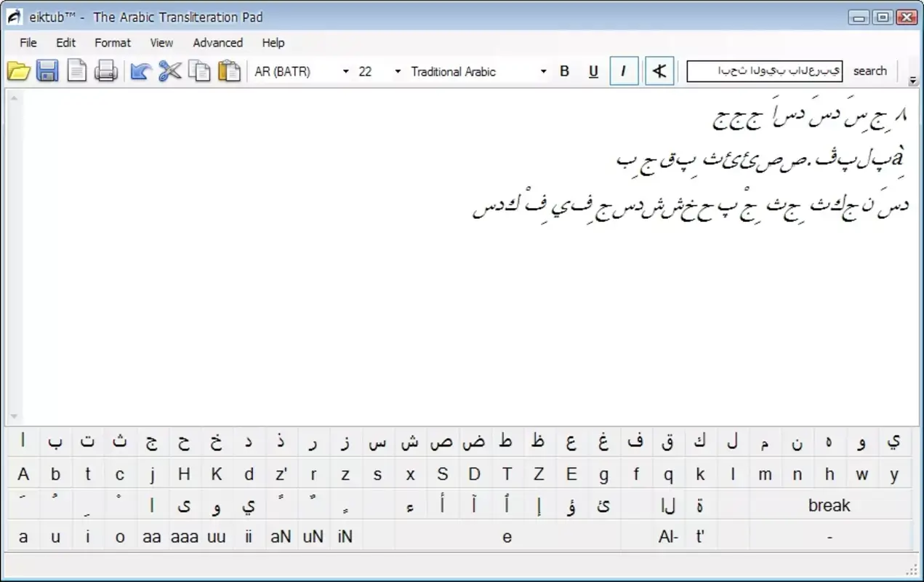The width and height of the screenshot is (924, 582).
Task: Open a file with the folder icon
Action: [x=18, y=71]
